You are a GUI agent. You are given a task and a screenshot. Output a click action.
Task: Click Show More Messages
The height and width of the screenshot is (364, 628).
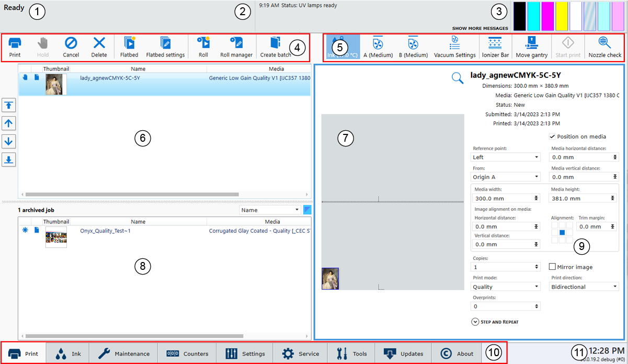479,28
